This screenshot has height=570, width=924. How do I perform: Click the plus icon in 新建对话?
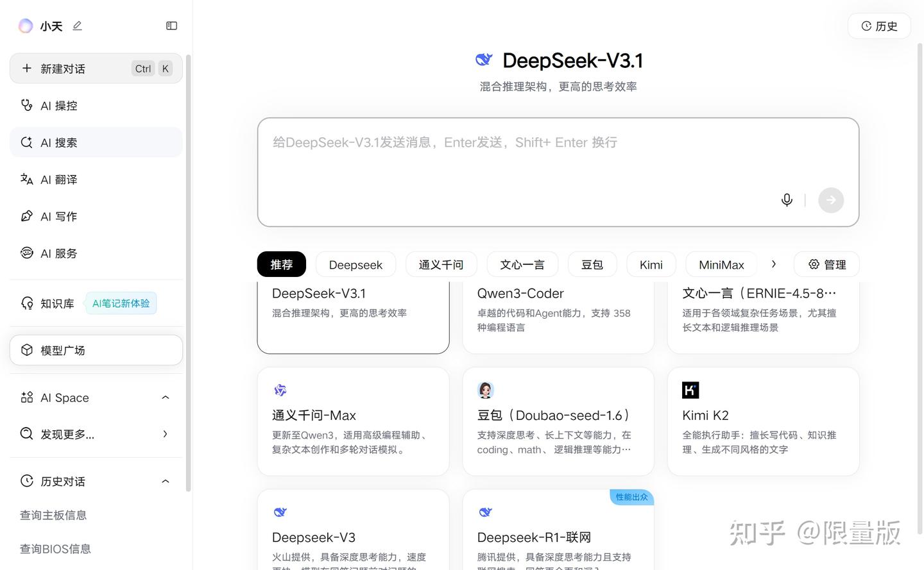click(x=26, y=68)
